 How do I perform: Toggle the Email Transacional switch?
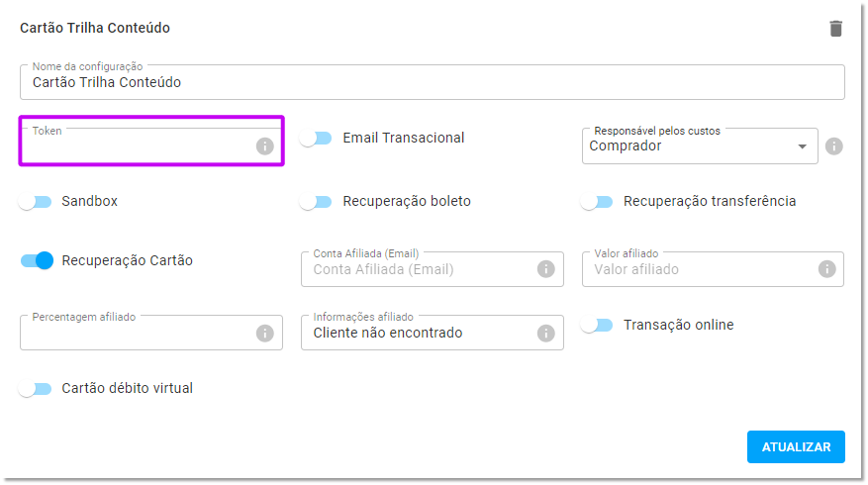(316, 138)
